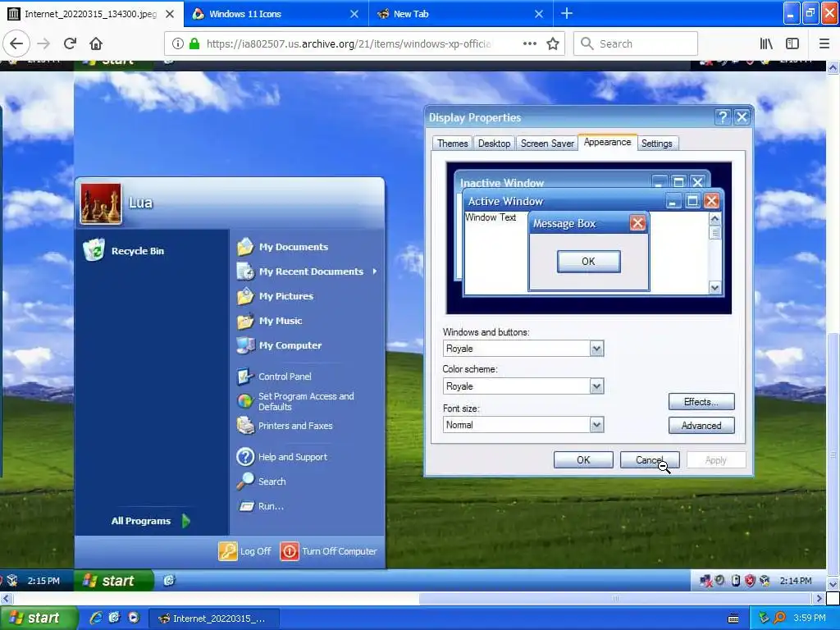Click the Log Off key icon

[x=228, y=551]
